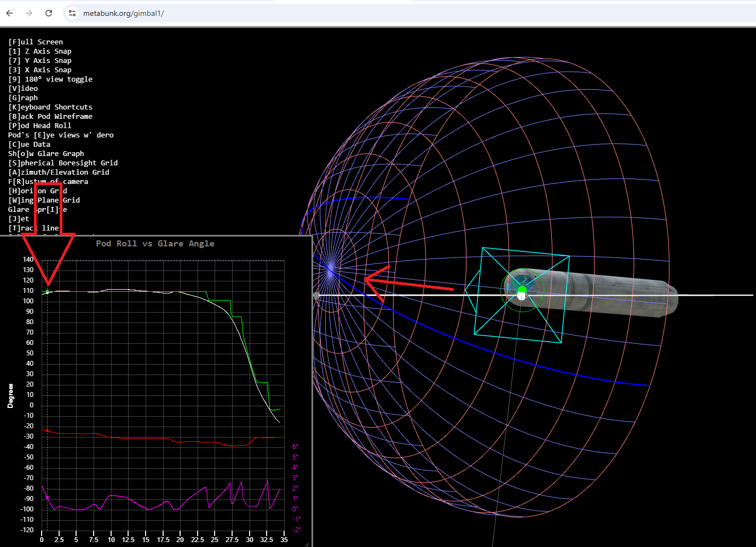This screenshot has width=756, height=547.
Task: Click the browser forward arrow
Action: click(28, 13)
